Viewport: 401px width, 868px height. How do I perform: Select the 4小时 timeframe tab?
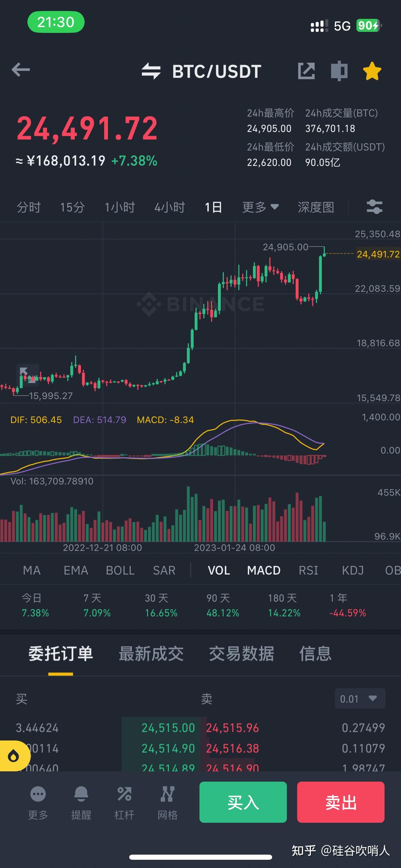170,207
